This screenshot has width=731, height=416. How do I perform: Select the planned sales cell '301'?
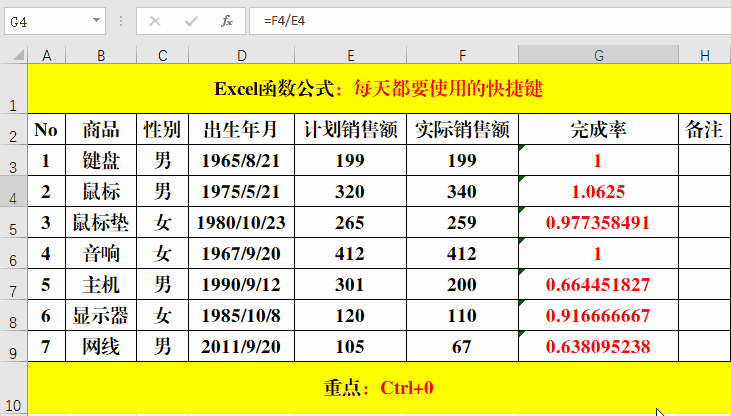tap(351, 284)
